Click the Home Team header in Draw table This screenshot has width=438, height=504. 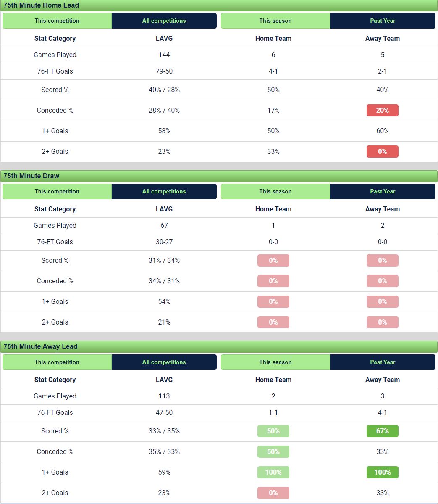(x=273, y=209)
